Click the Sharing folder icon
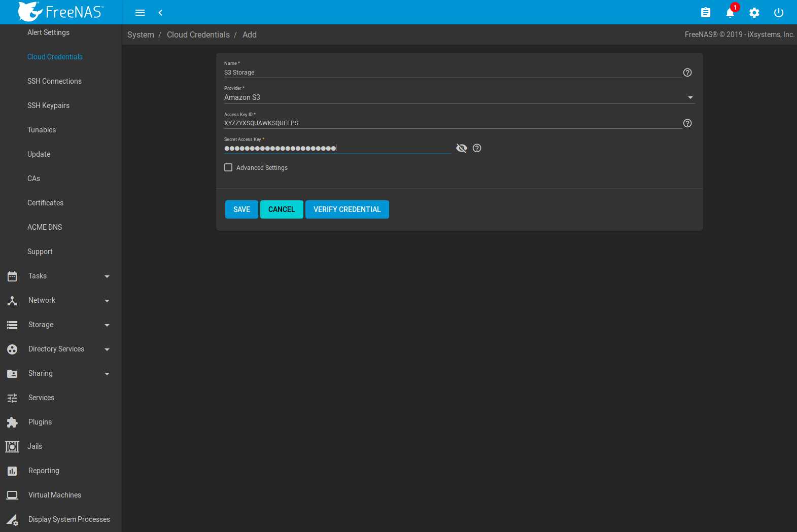This screenshot has height=532, width=797. click(x=12, y=373)
